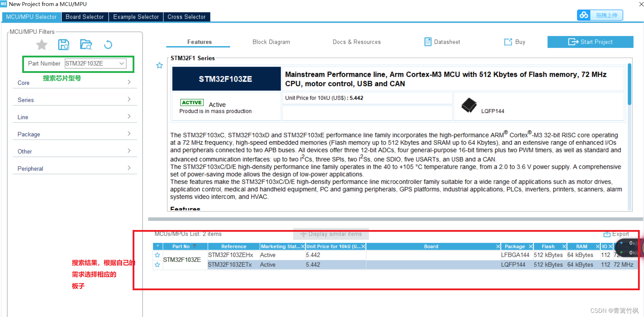Viewport: 644px width, 317px height.
Task: Click the Start Project button
Action: pyautogui.click(x=590, y=42)
